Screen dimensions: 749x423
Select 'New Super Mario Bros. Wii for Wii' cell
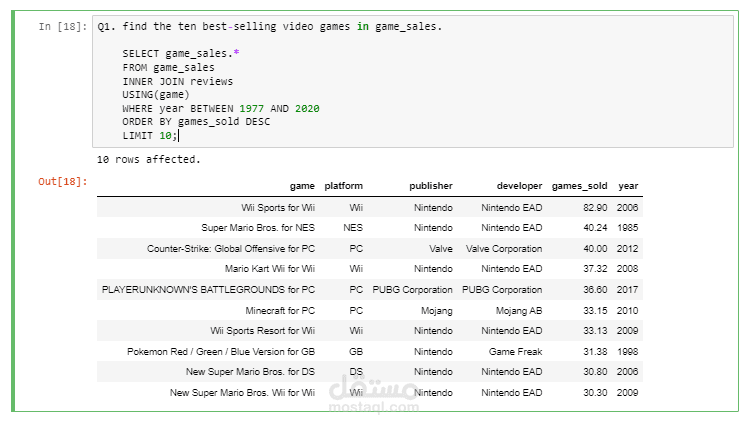click(x=242, y=393)
